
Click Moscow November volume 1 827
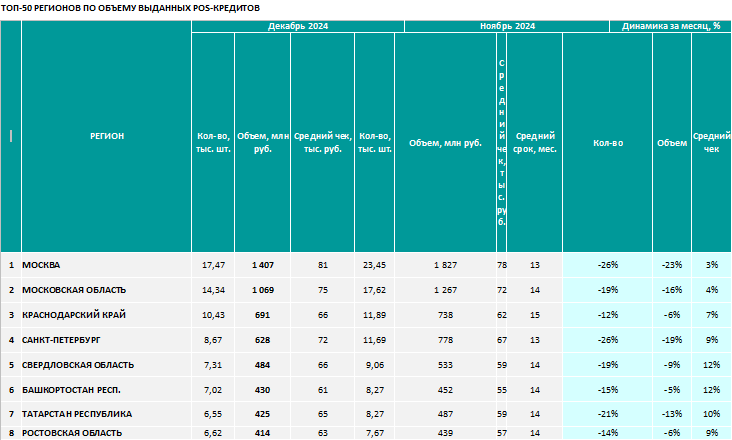tap(445, 265)
